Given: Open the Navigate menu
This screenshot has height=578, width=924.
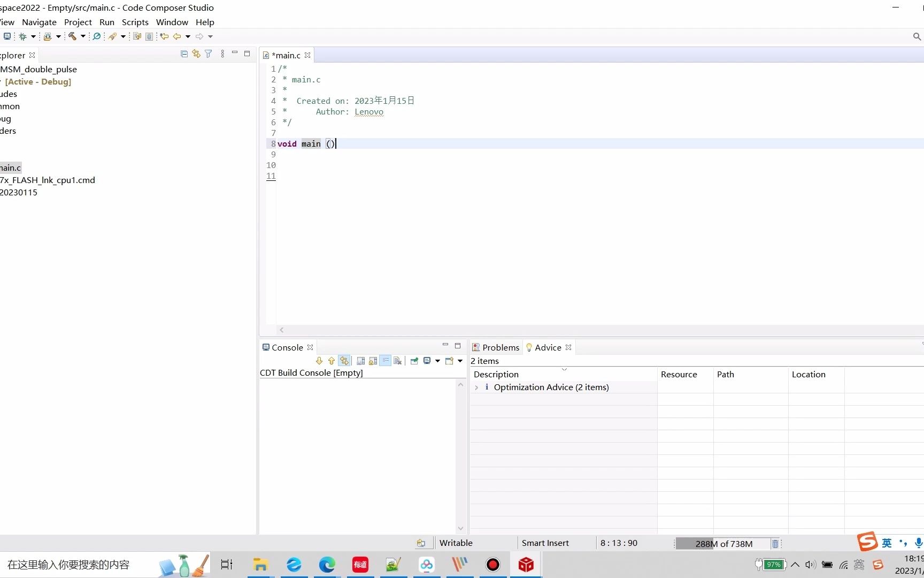Looking at the screenshot, I should pos(39,22).
